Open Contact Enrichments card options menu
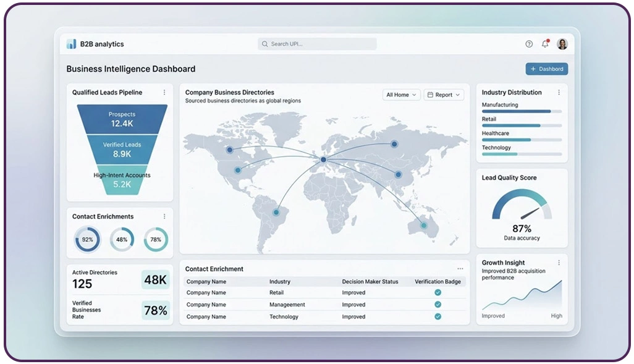 tap(164, 216)
